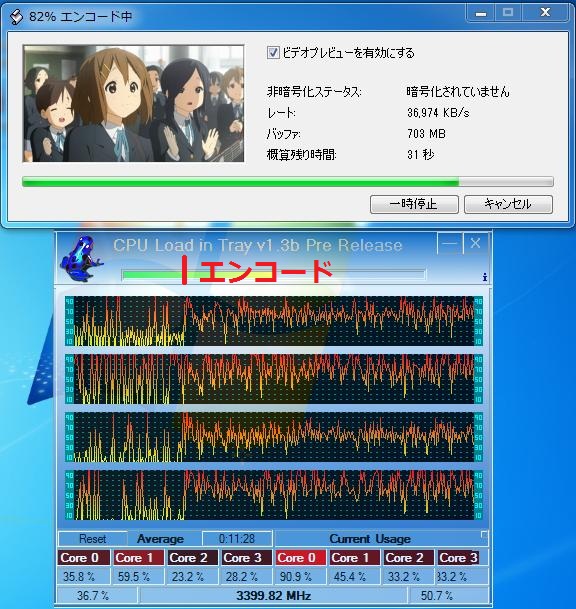The height and width of the screenshot is (609, 576).
Task: Click the fourth core's load graph
Action: coord(273,495)
